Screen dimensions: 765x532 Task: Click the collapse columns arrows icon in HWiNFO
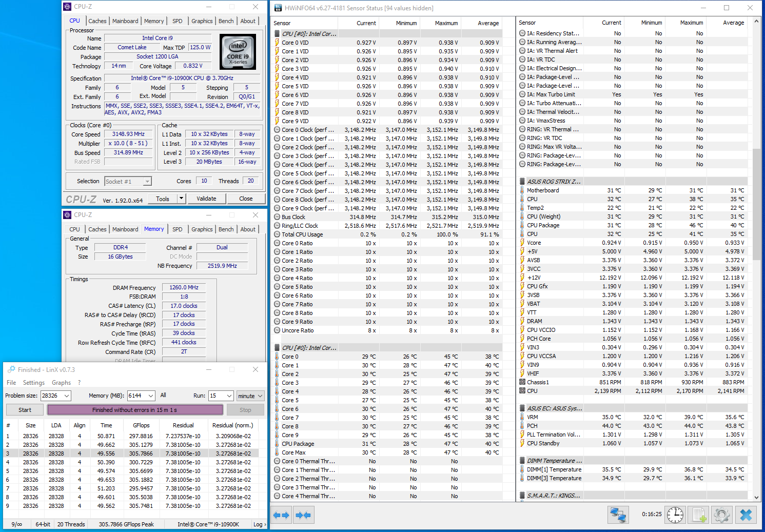(x=303, y=515)
